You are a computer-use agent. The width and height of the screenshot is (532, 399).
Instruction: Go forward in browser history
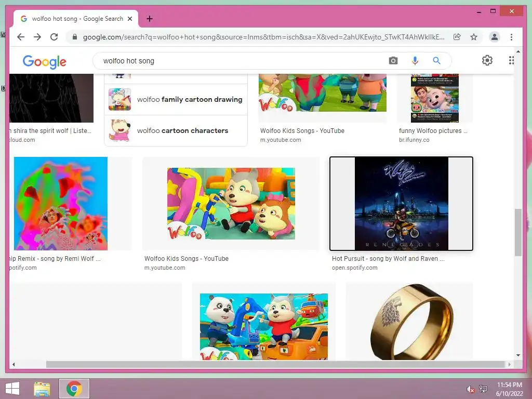pos(37,37)
